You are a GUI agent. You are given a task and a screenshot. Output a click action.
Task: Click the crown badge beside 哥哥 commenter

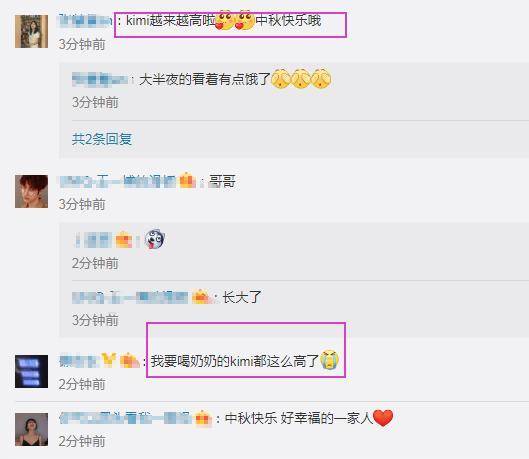coord(188,180)
